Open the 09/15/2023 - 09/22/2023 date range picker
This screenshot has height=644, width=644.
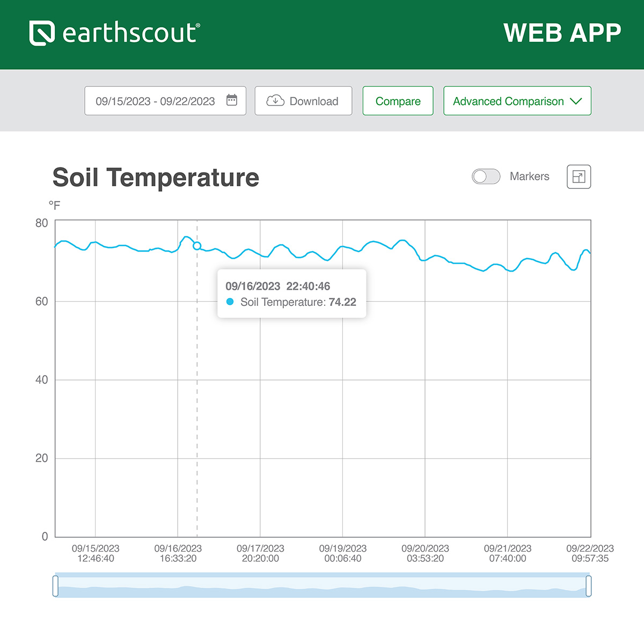pyautogui.click(x=155, y=101)
